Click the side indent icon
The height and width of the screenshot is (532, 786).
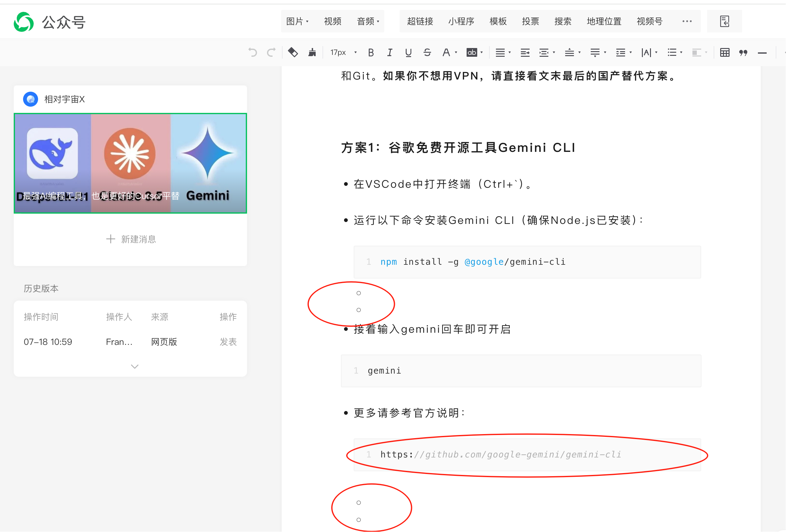[x=544, y=52]
